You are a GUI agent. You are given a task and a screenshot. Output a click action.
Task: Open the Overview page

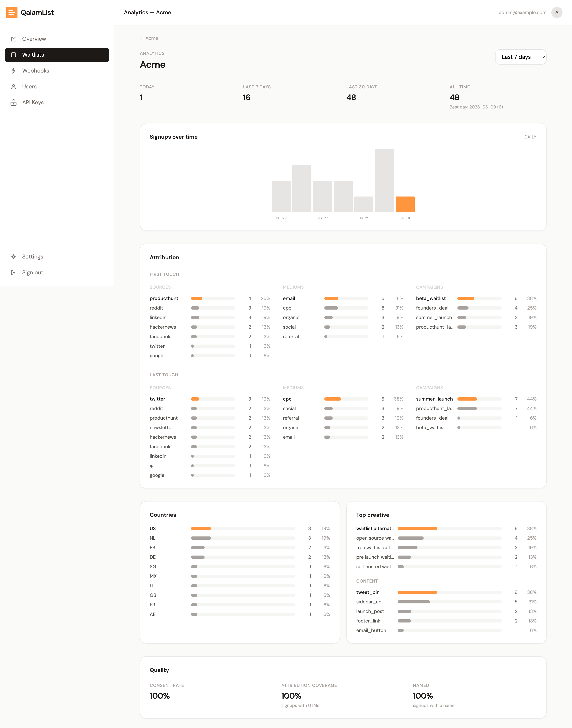click(x=57, y=39)
